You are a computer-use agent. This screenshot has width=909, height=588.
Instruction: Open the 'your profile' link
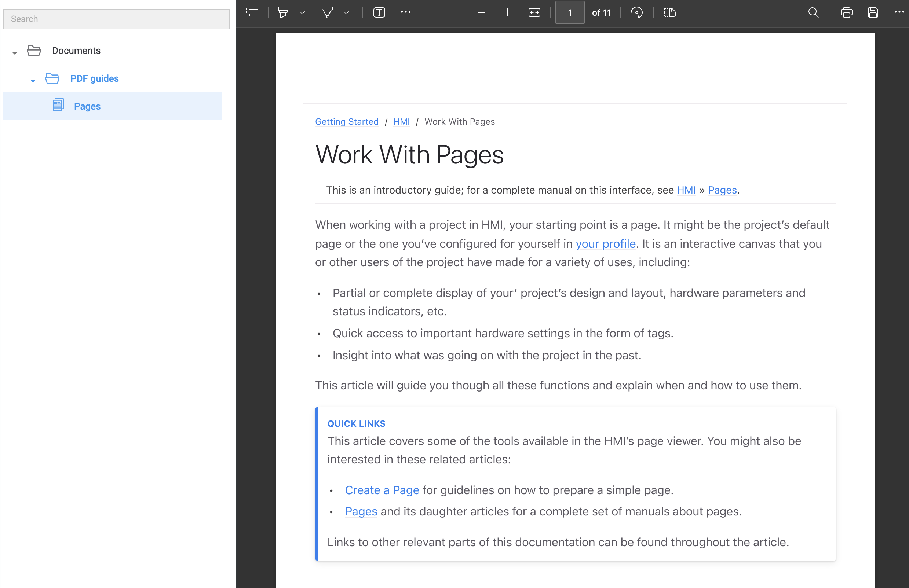(x=606, y=243)
